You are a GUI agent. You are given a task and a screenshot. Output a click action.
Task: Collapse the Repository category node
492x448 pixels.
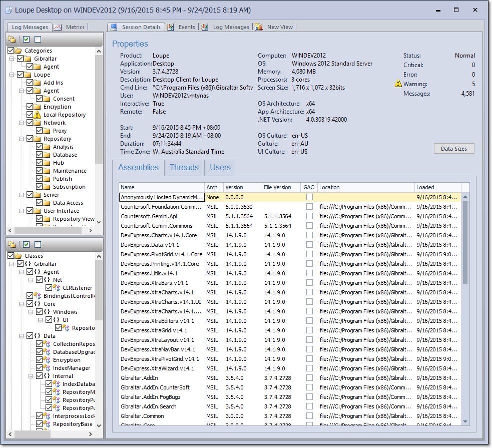(x=21, y=139)
